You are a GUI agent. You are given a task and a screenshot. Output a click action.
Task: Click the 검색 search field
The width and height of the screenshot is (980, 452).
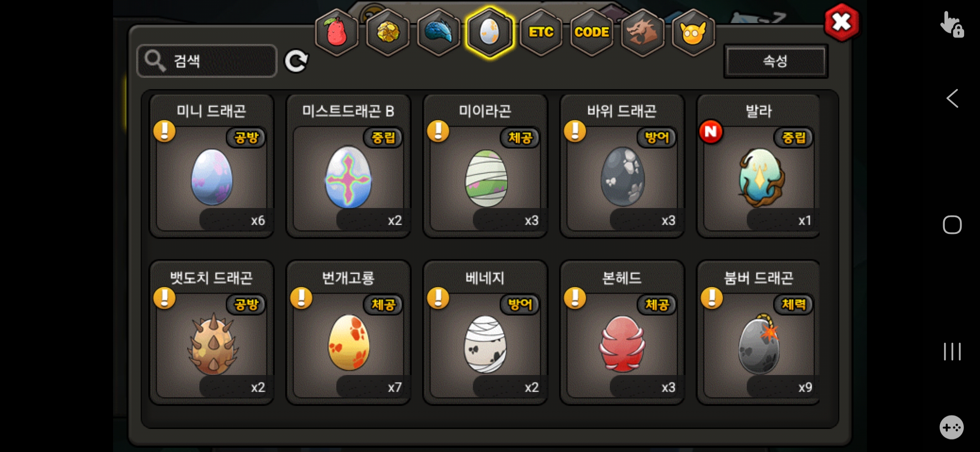coord(207,61)
